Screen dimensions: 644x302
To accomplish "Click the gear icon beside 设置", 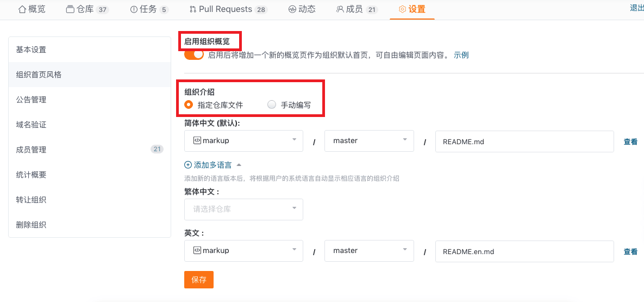I will point(403,9).
